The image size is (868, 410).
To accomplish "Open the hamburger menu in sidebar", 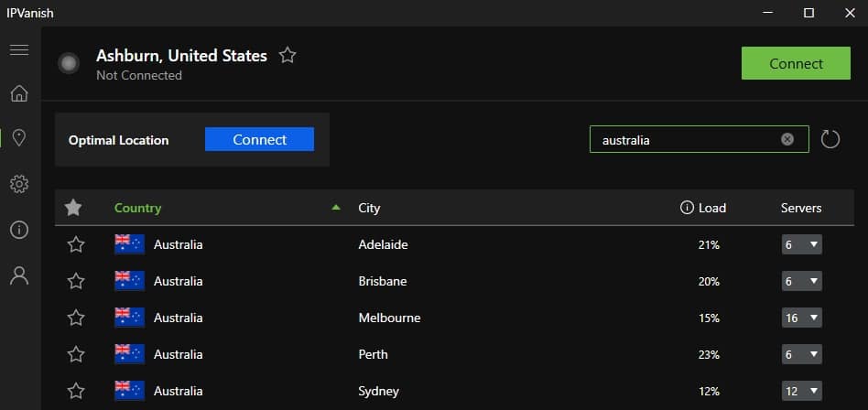I will 19,49.
